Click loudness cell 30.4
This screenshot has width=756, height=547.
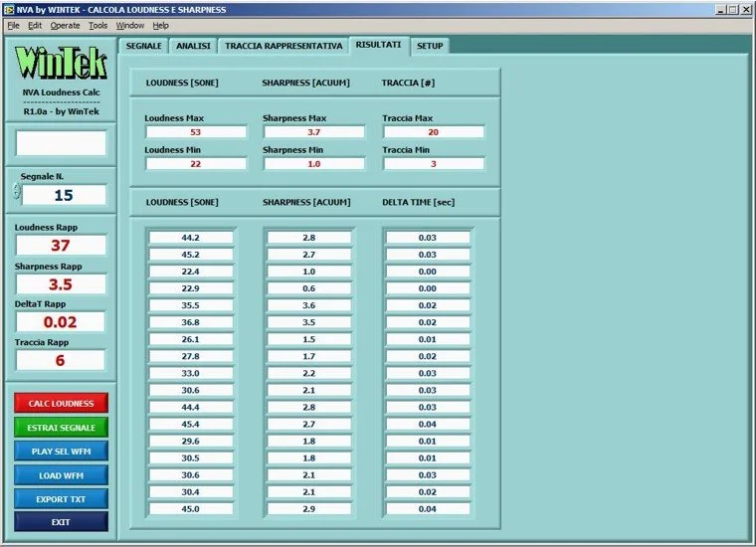[x=191, y=491]
